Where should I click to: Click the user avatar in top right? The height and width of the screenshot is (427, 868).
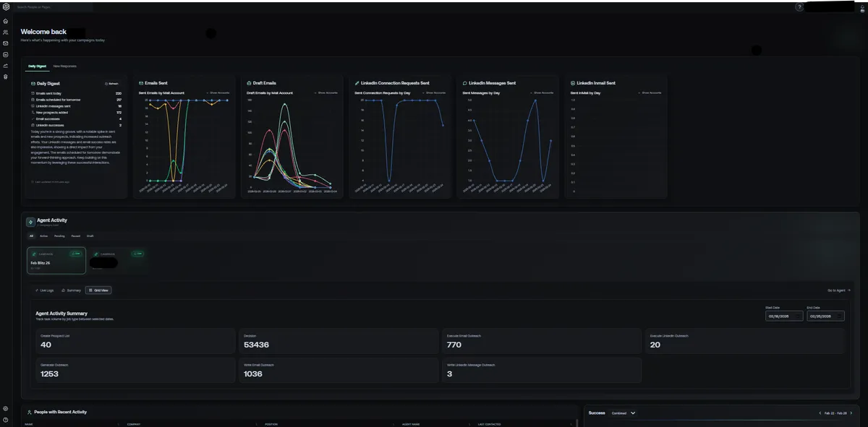[x=862, y=10]
